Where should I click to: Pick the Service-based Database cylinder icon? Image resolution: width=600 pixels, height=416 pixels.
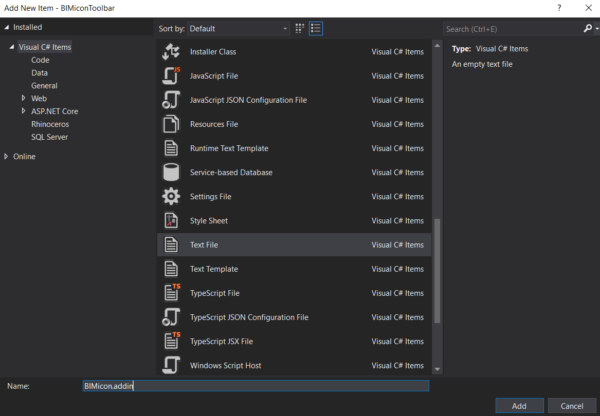[171, 172]
